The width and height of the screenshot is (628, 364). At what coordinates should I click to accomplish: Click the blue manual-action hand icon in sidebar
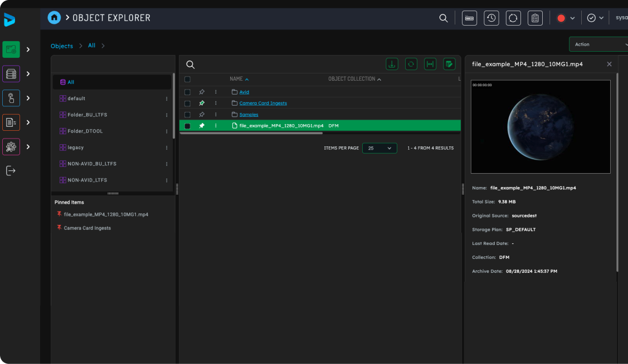11,98
